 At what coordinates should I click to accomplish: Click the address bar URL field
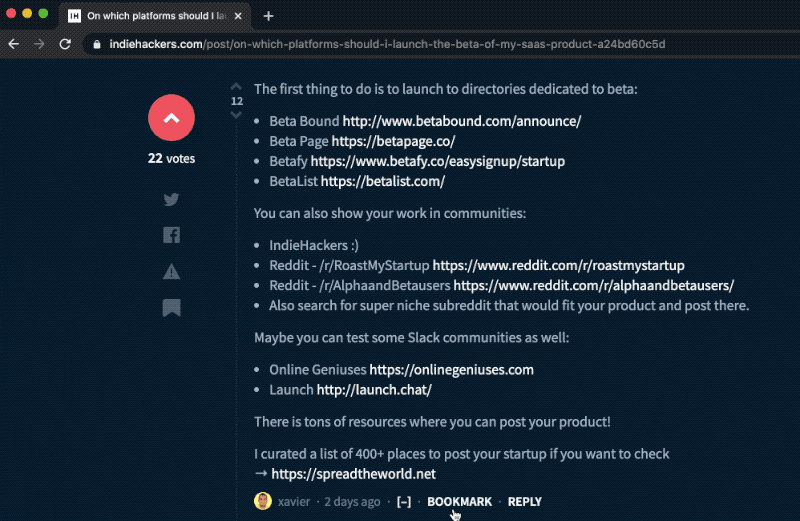387,44
